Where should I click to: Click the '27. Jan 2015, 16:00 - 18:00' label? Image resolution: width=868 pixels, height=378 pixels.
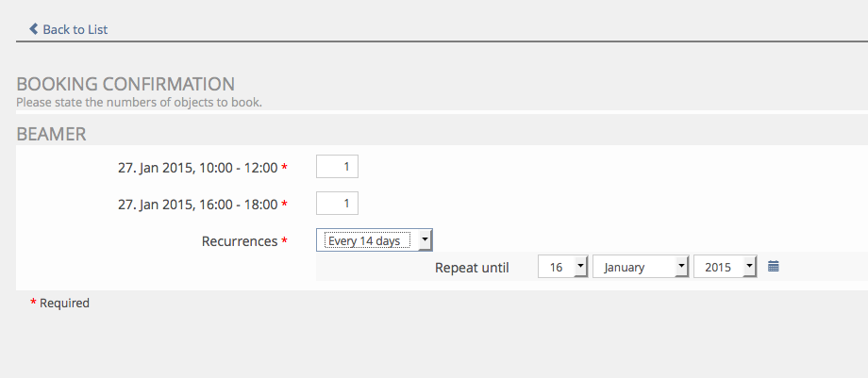(x=197, y=204)
